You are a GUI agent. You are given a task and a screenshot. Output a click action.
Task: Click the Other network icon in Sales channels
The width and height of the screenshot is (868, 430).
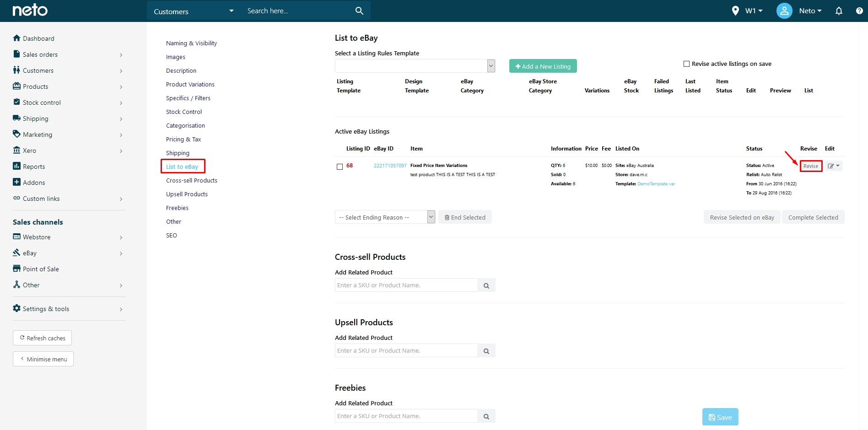click(x=17, y=285)
